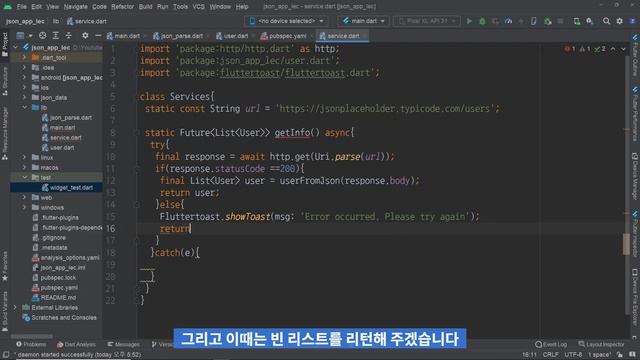Hide the project panel with minus icon
Viewport: 640px width, 360px height.
[x=98, y=36]
